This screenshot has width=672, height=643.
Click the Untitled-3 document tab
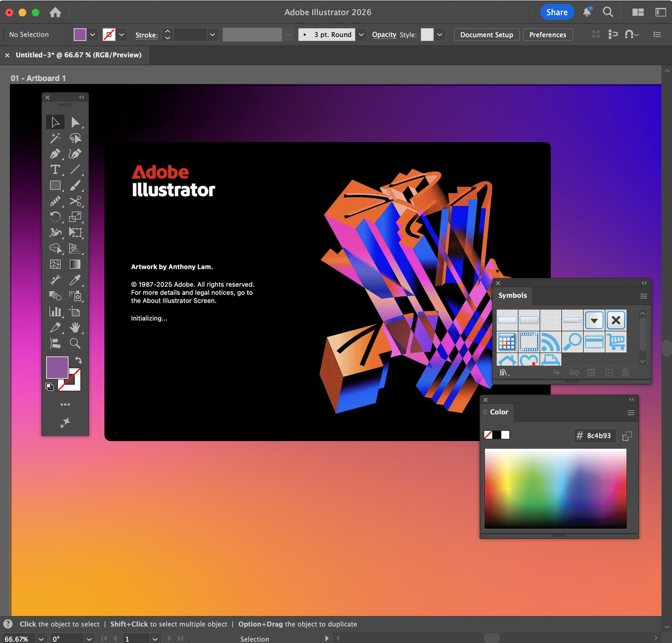pyautogui.click(x=78, y=55)
